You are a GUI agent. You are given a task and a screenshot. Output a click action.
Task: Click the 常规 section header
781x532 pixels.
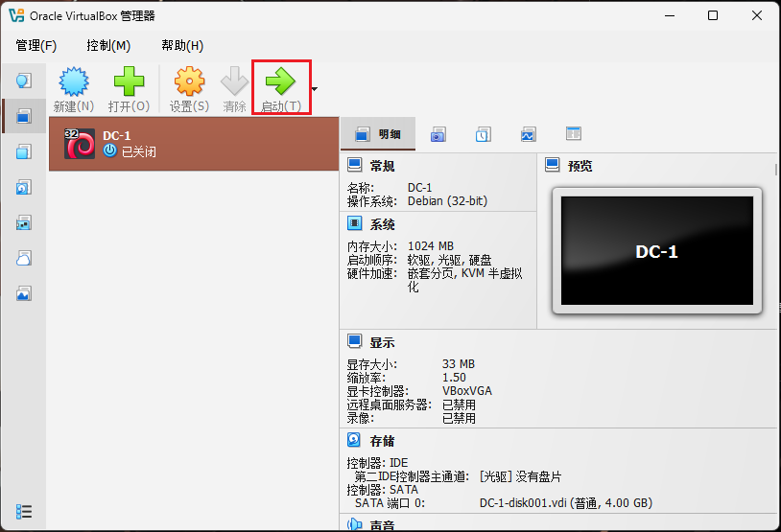click(382, 166)
